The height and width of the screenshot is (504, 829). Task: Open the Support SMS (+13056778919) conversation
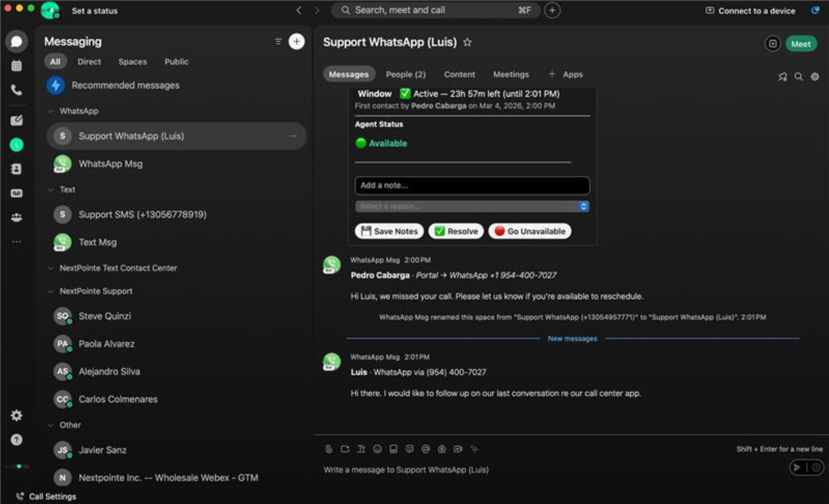pyautogui.click(x=176, y=215)
